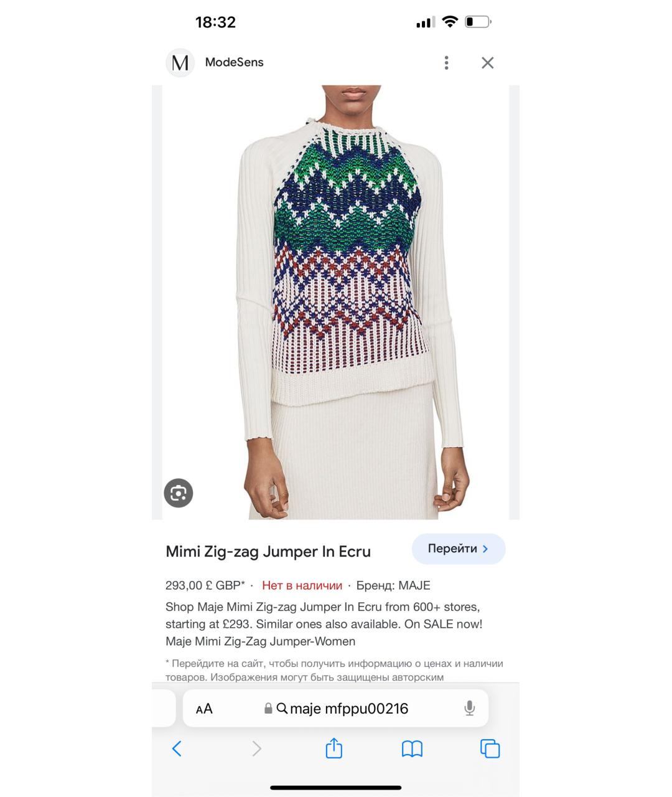Open the Mimi Zig-zag Jumper In Ecru title
This screenshot has height=797, width=672.
tap(268, 552)
